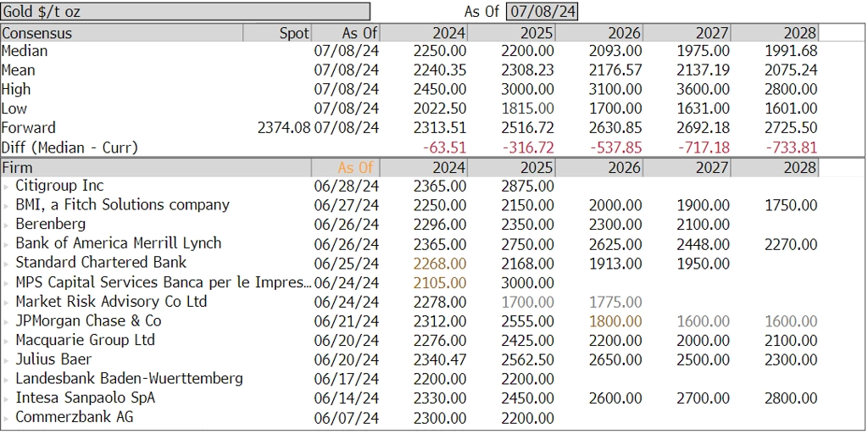The image size is (868, 434).
Task: Click the As Of date field 07/08/24
Action: click(x=542, y=11)
